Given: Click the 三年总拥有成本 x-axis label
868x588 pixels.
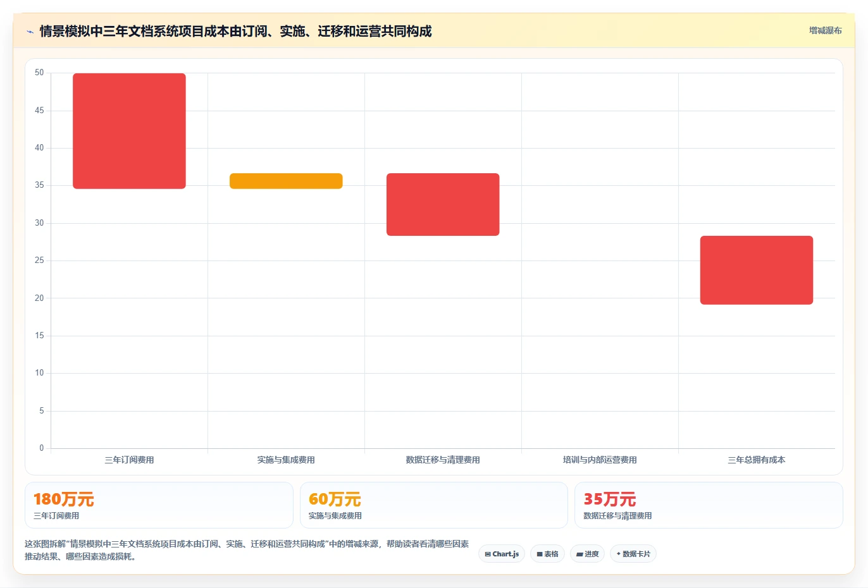Looking at the screenshot, I should 757,460.
